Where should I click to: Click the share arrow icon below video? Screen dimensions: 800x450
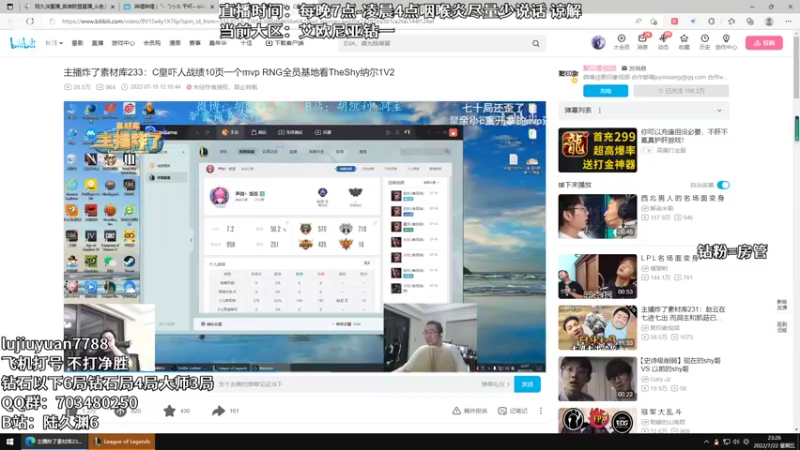218,411
